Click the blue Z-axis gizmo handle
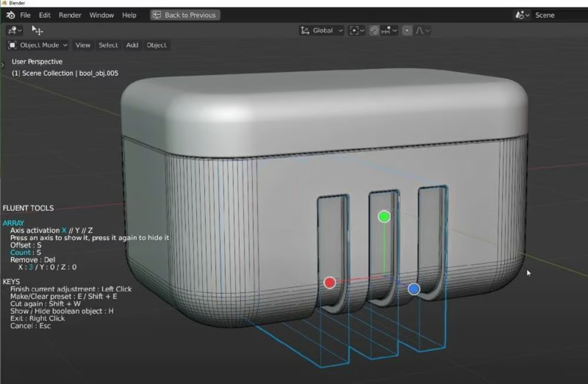 point(414,289)
